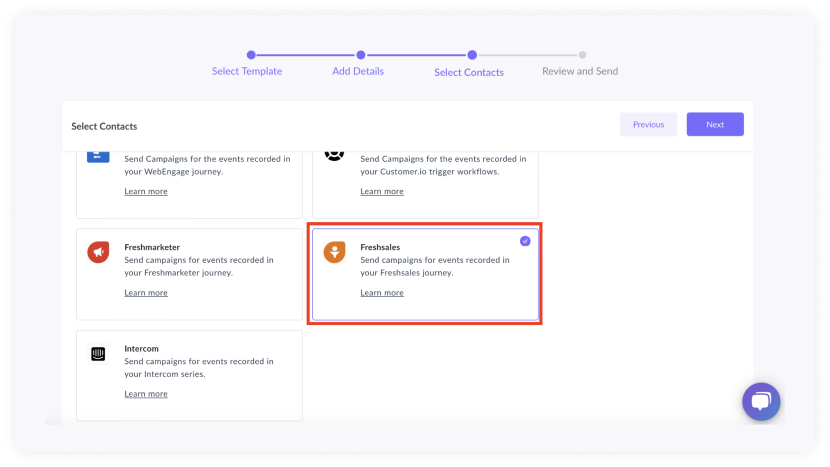The height and width of the screenshot is (467, 830).
Task: Open Learn more under Customer.io
Action: click(382, 191)
